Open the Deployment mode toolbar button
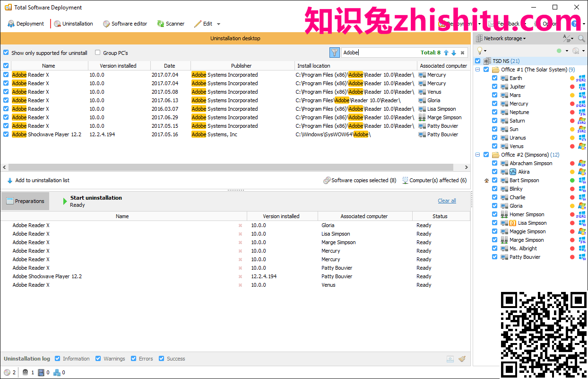This screenshot has height=379, width=588. pos(26,24)
